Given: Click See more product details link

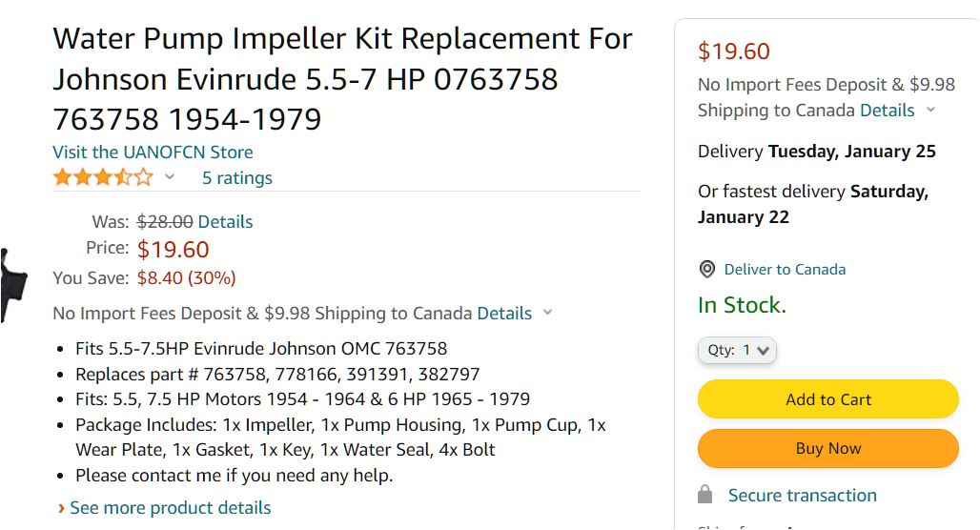Looking at the screenshot, I should [x=171, y=508].
